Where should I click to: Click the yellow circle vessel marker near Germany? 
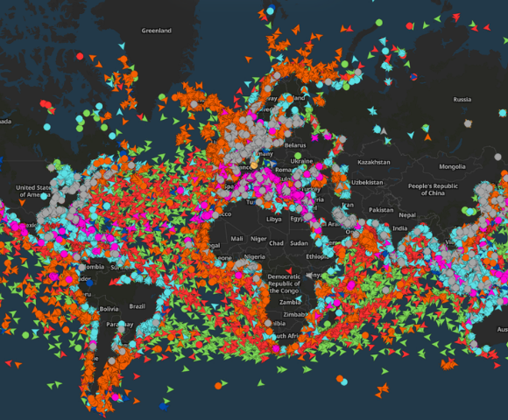(254, 165)
